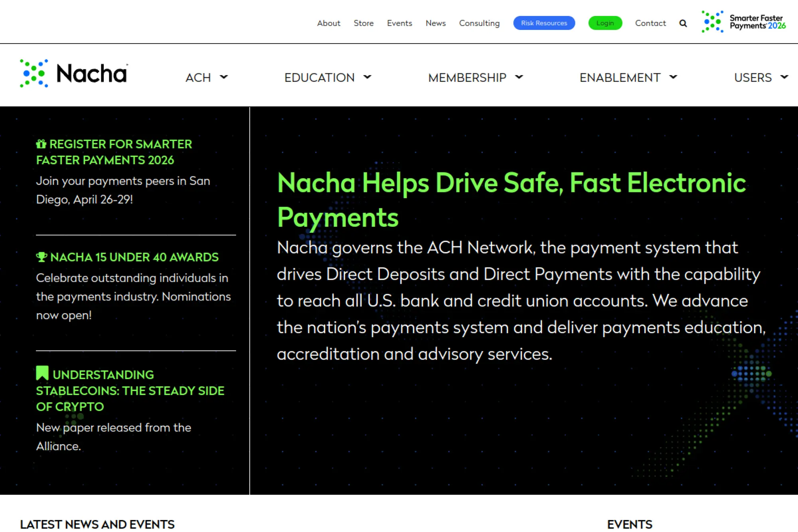Click the Nacha logo
This screenshot has width=798, height=532.
74,73
